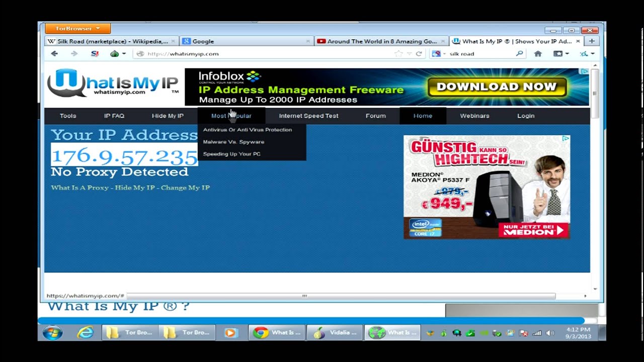Open the Tools navigation menu

point(68,116)
